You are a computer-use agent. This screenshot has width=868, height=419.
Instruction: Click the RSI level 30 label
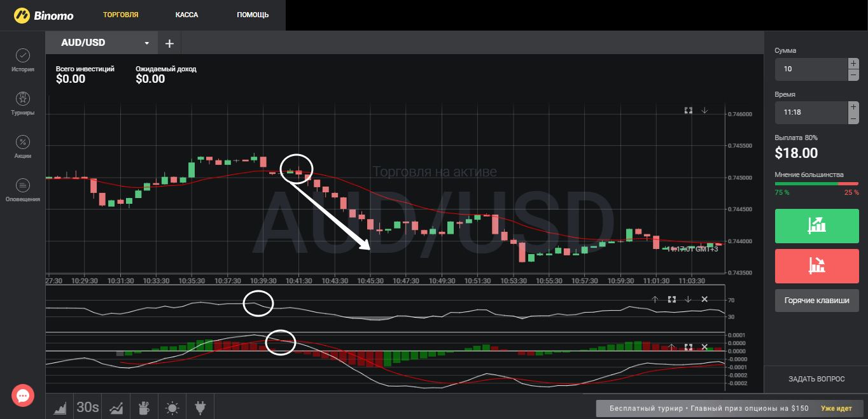click(x=731, y=316)
